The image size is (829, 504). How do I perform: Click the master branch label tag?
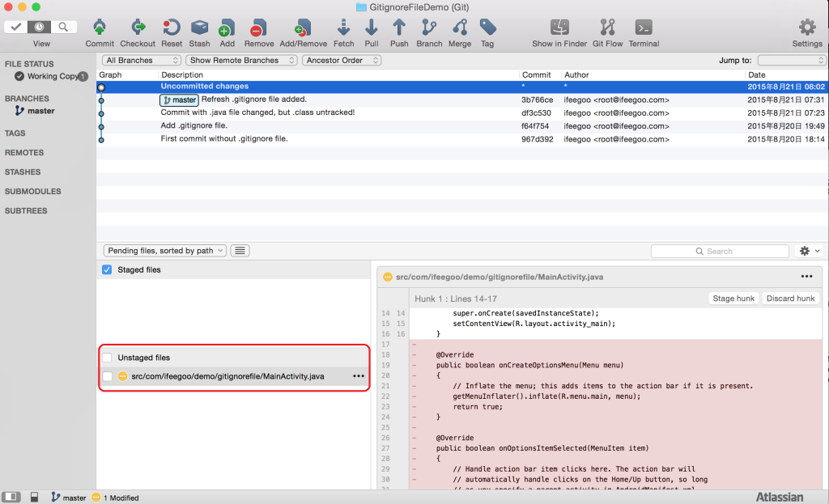(179, 100)
